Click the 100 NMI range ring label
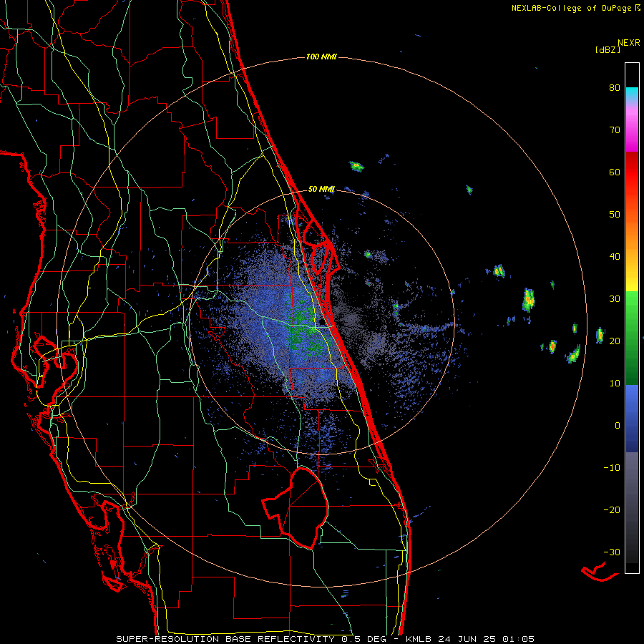 pos(321,57)
